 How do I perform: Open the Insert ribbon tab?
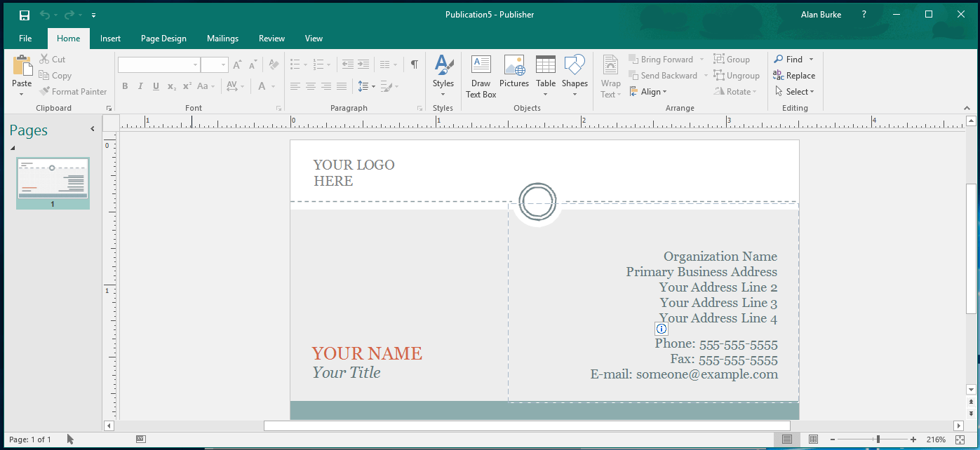pos(110,39)
